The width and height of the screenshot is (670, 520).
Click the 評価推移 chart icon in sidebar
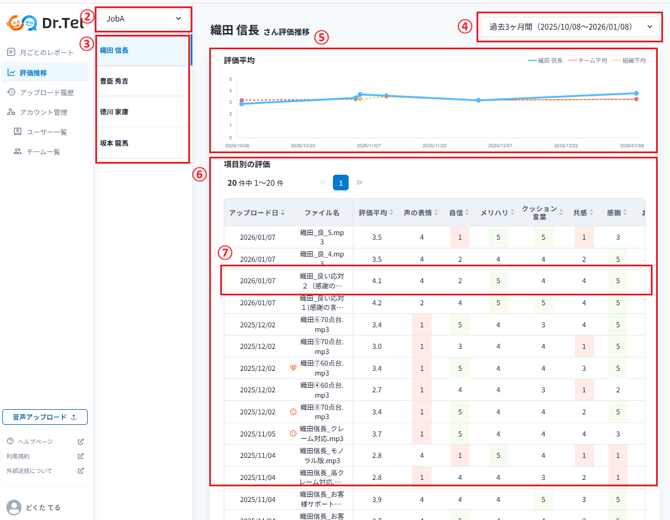(11, 72)
